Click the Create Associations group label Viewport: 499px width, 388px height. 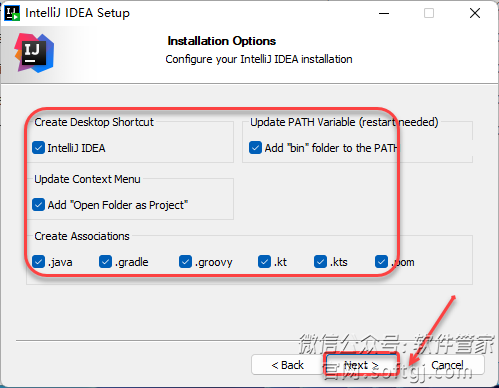point(82,236)
